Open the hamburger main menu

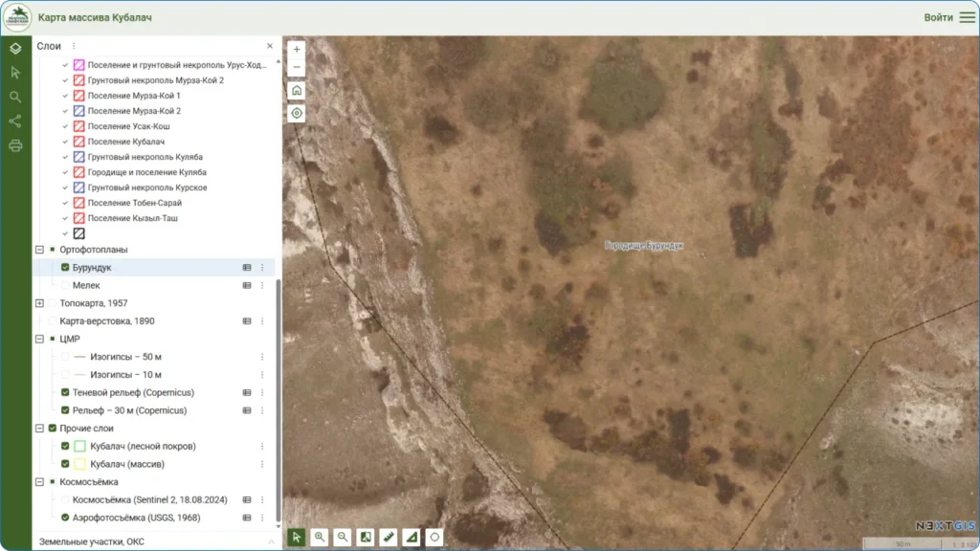tap(967, 17)
